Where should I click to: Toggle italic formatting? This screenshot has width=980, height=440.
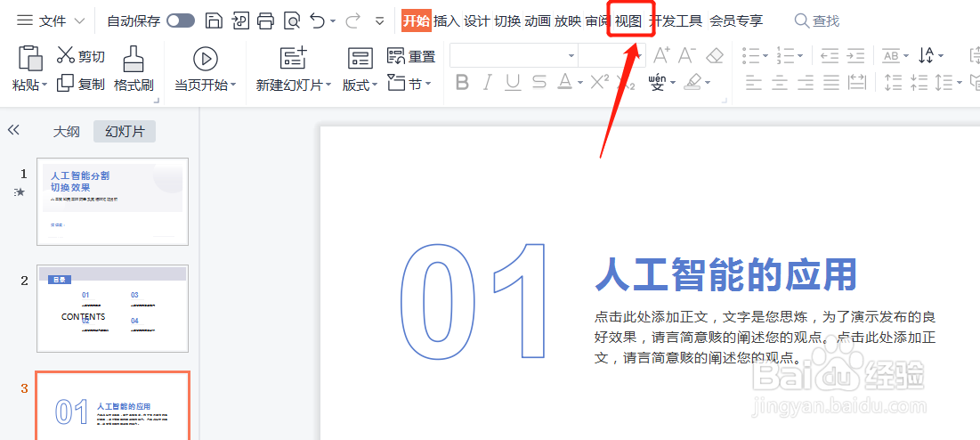[x=488, y=82]
